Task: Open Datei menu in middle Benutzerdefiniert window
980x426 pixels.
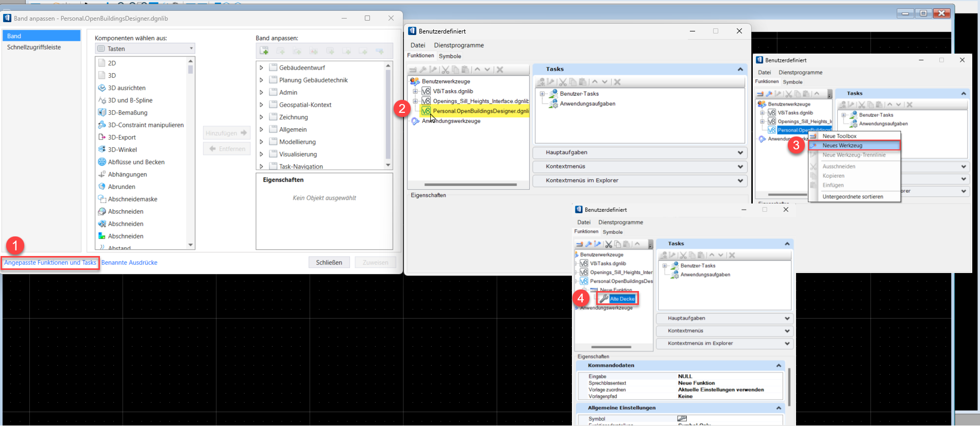Action: [x=418, y=45]
